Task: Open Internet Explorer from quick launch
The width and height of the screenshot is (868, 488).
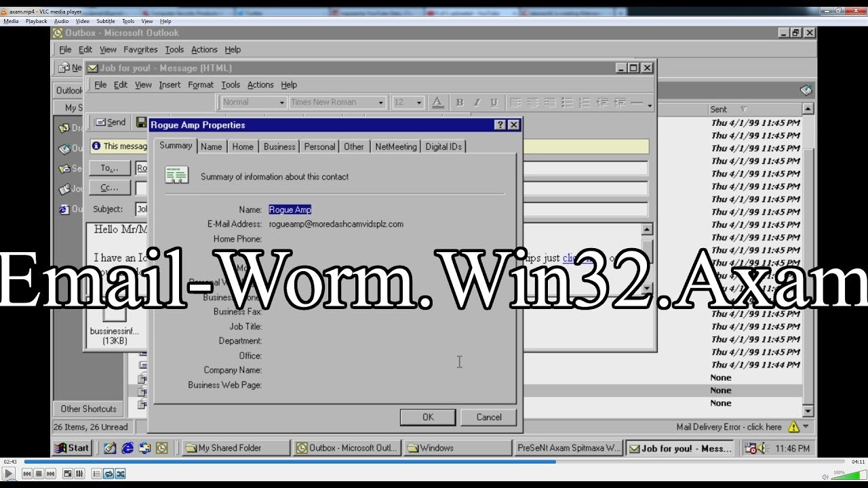Action: coord(127,448)
